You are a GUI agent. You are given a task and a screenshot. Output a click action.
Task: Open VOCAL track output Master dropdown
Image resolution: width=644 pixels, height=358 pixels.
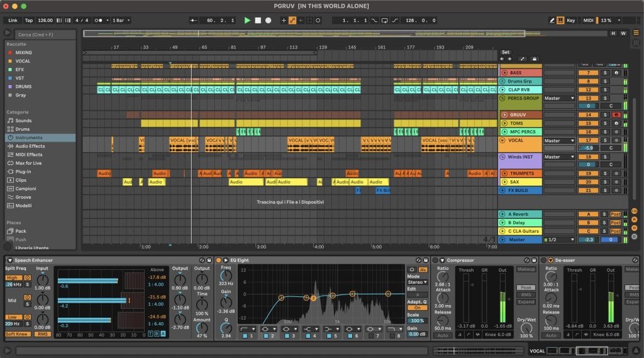[x=559, y=140]
